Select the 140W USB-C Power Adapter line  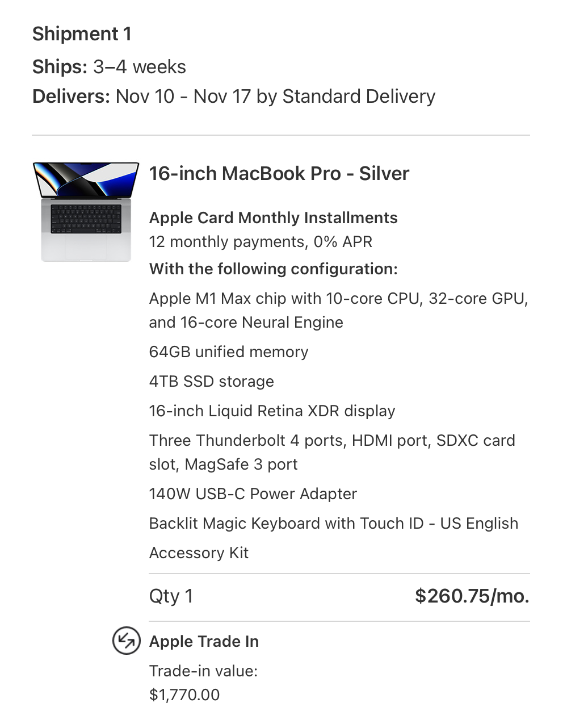click(x=253, y=494)
